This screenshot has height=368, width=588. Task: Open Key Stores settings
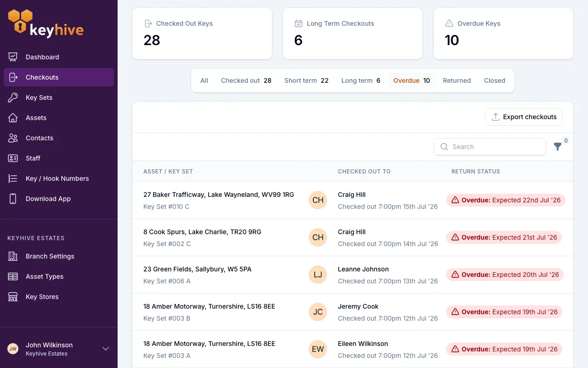click(59, 297)
